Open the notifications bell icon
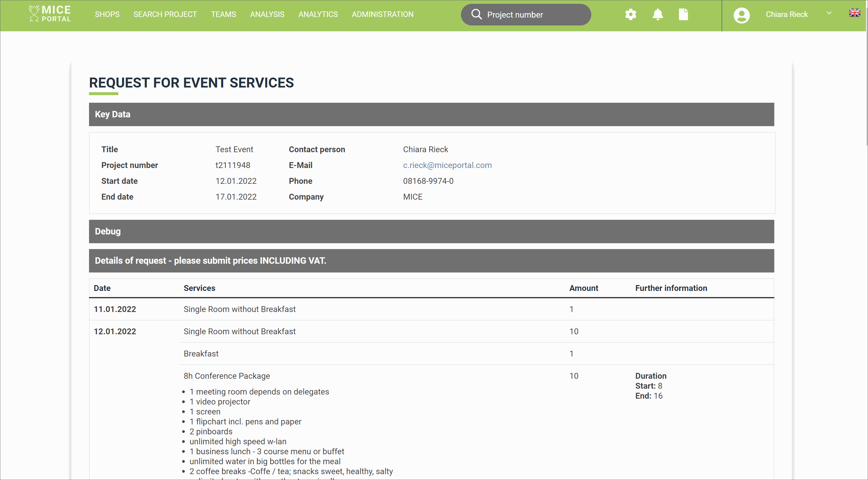Image resolution: width=868 pixels, height=480 pixels. pos(657,14)
